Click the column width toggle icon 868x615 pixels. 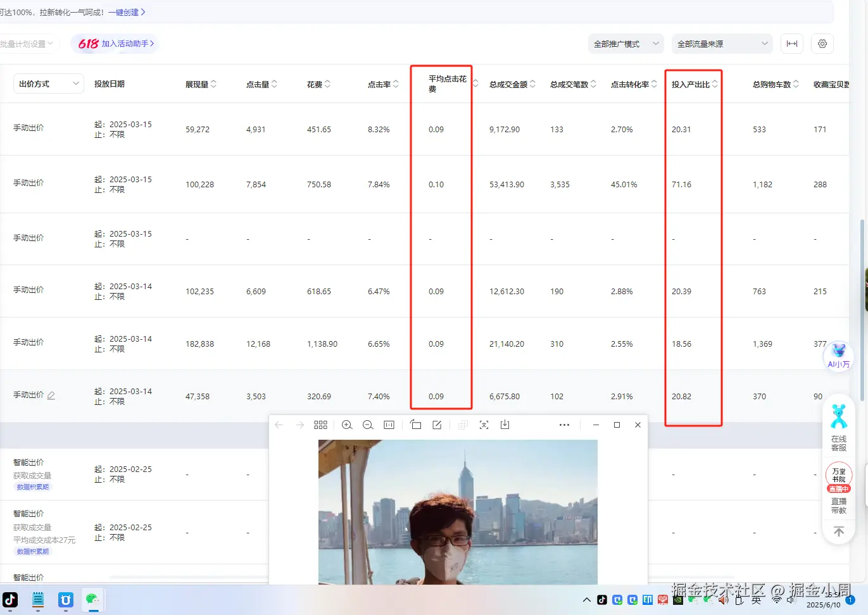[x=792, y=44]
